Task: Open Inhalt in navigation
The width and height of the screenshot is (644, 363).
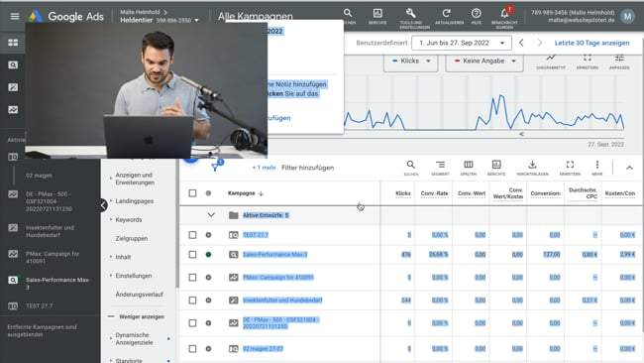Action: 123,257
